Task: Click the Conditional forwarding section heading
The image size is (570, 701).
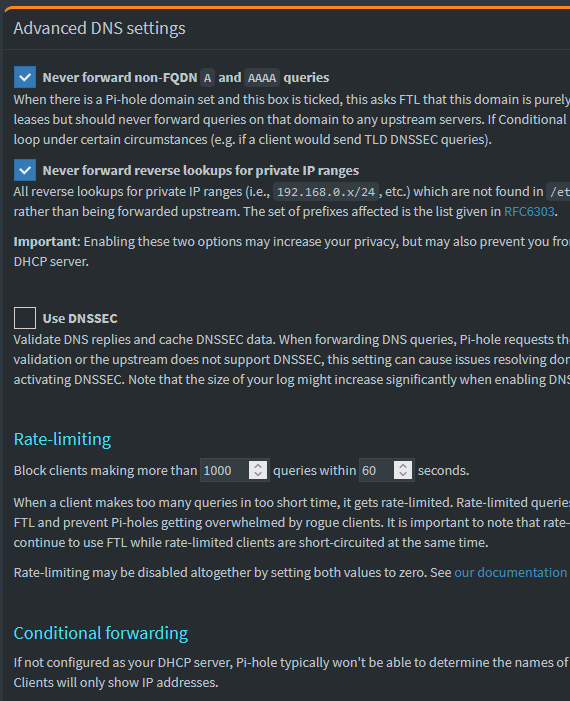Action: pos(101,633)
